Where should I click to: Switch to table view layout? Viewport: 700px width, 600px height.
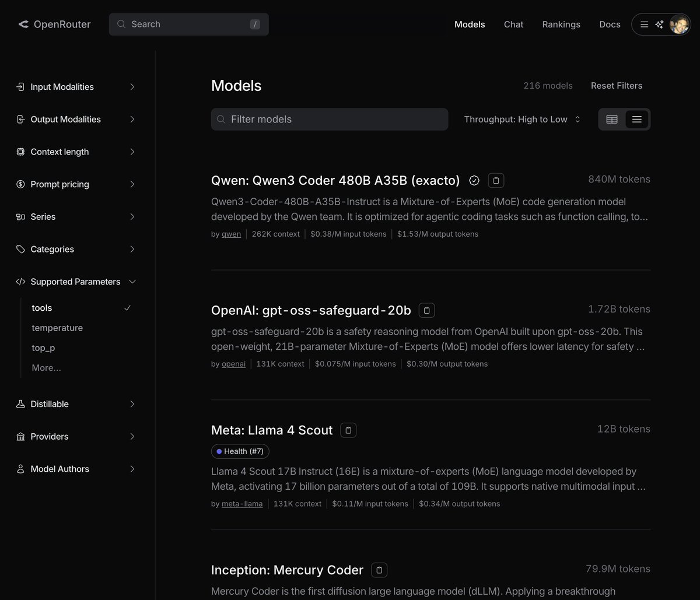click(612, 120)
